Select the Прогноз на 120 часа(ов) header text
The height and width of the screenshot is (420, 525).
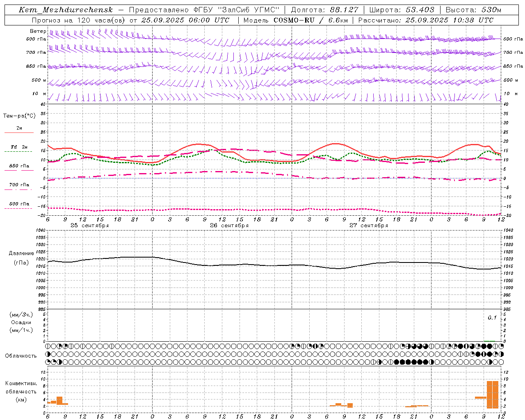point(78,20)
